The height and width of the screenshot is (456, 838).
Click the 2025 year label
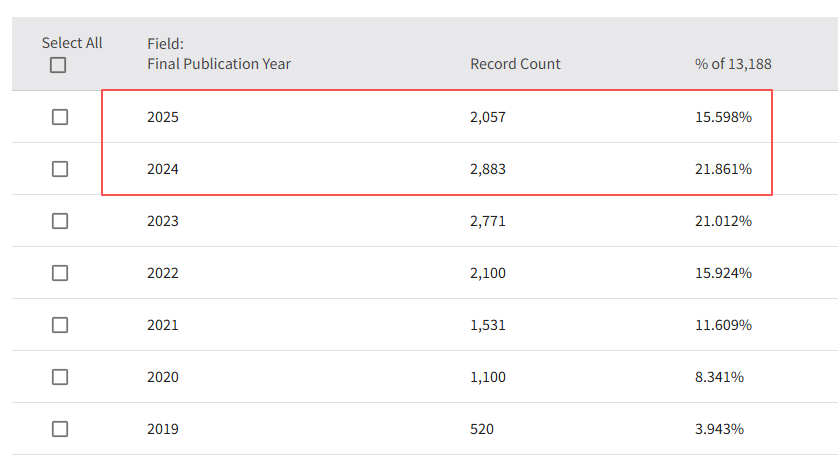tap(163, 117)
